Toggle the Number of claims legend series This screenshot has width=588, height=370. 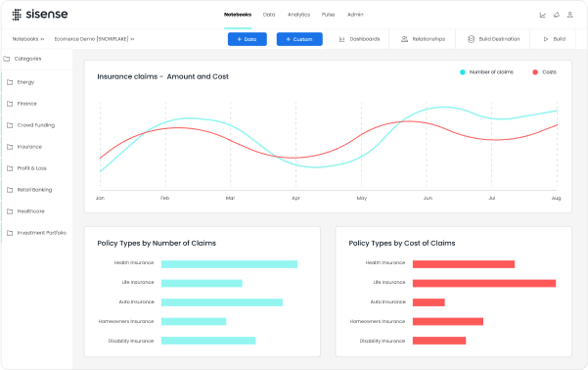pos(486,72)
